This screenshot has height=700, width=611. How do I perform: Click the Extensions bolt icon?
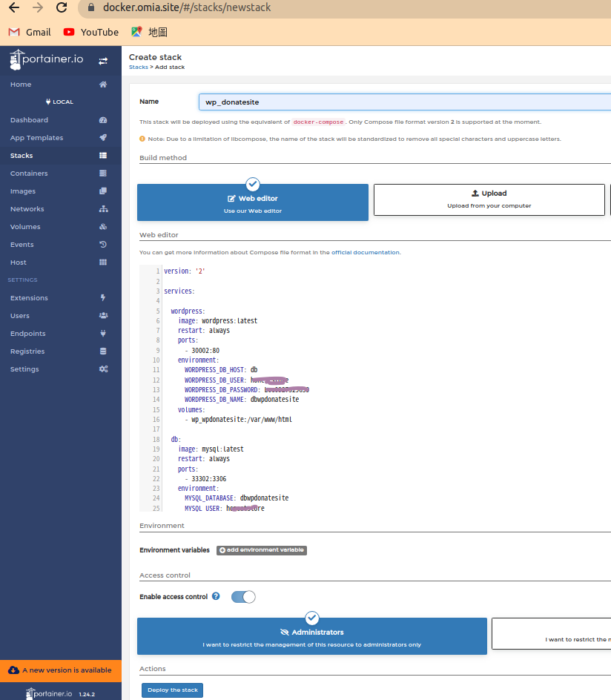tap(103, 298)
